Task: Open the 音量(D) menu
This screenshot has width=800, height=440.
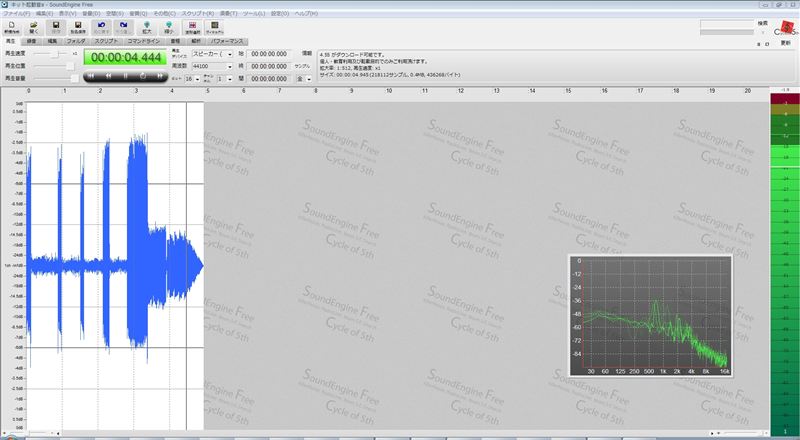Action: coord(91,14)
